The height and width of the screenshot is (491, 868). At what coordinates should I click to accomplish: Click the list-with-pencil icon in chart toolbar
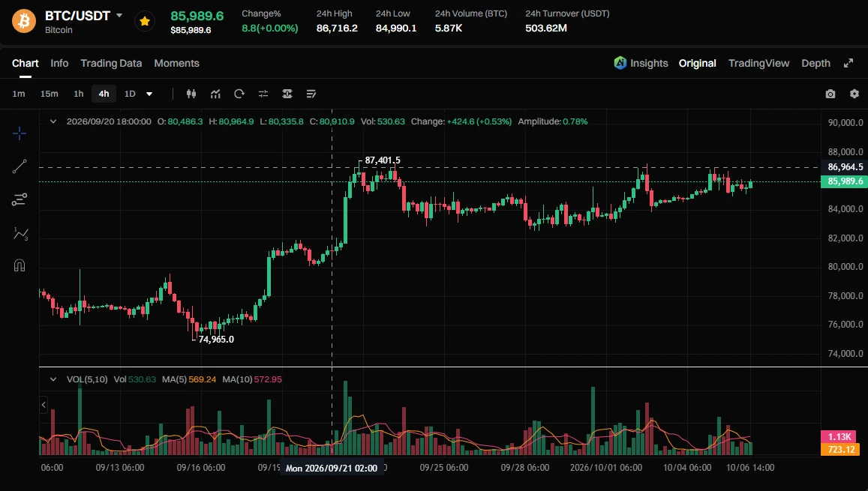click(x=311, y=94)
